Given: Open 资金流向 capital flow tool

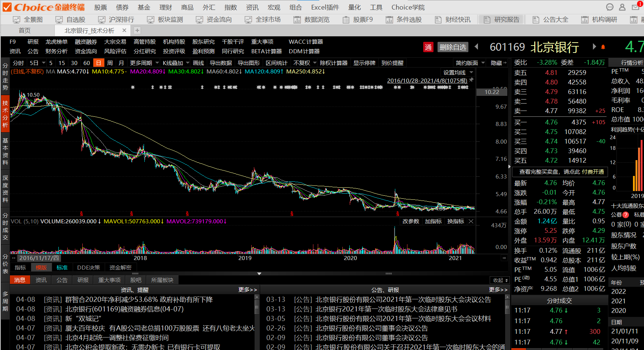Looking at the screenshot, I should [214, 19].
